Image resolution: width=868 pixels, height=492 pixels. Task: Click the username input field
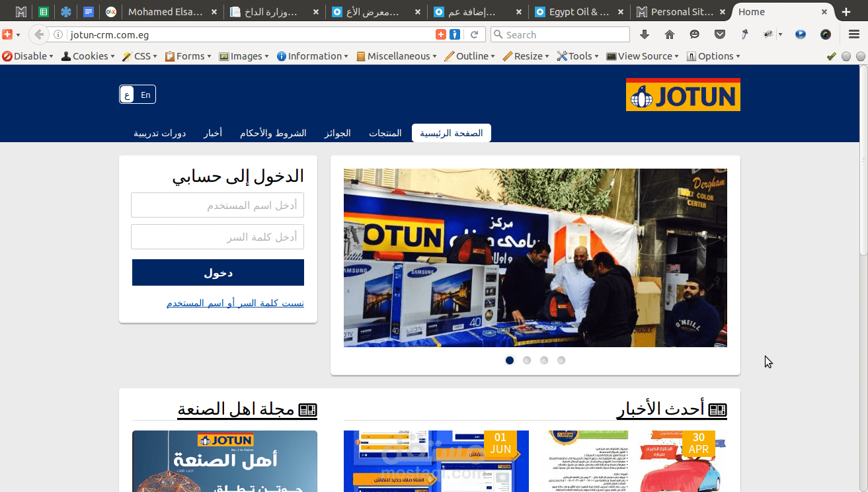pyautogui.click(x=217, y=205)
